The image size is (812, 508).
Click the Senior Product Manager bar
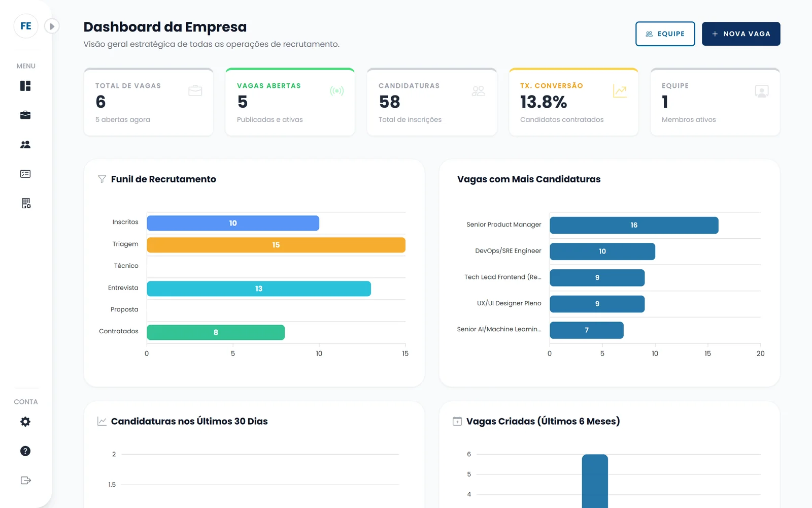634,225
